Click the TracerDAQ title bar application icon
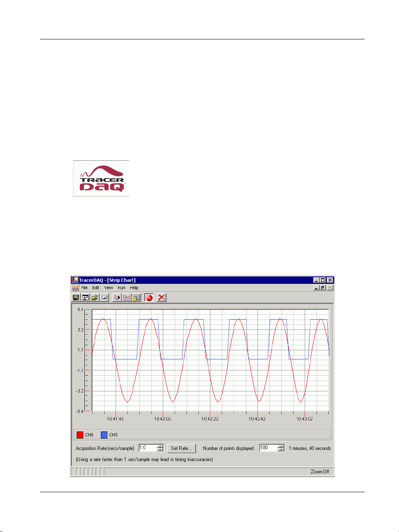 point(75,280)
